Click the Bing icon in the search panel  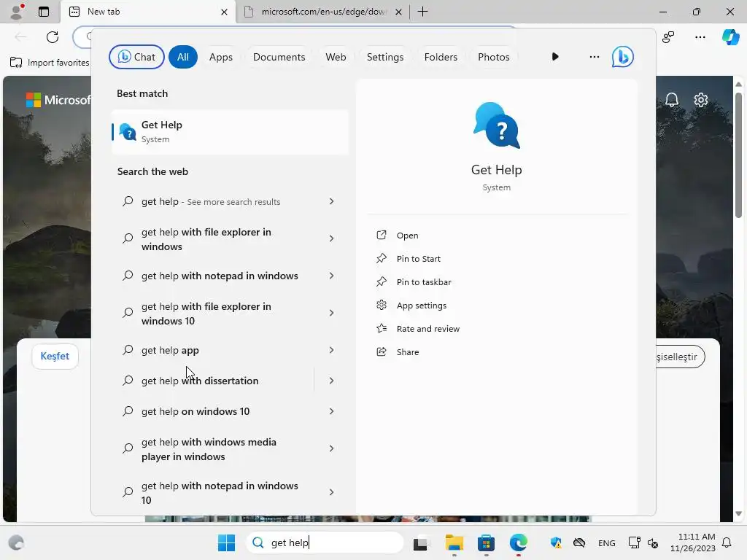click(623, 57)
